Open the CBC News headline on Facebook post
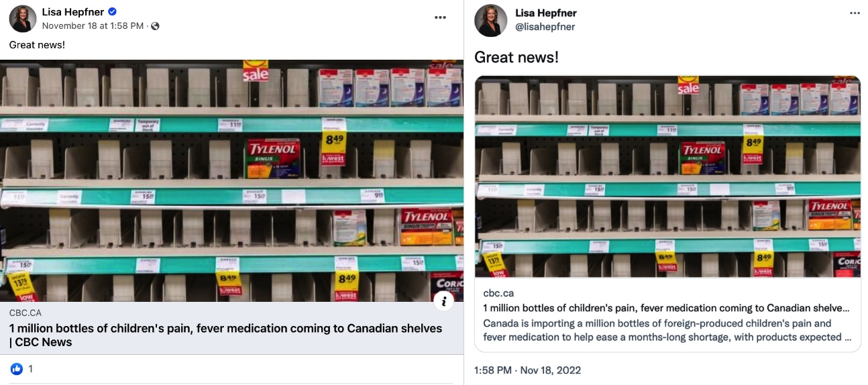868x385 pixels. tap(225, 335)
